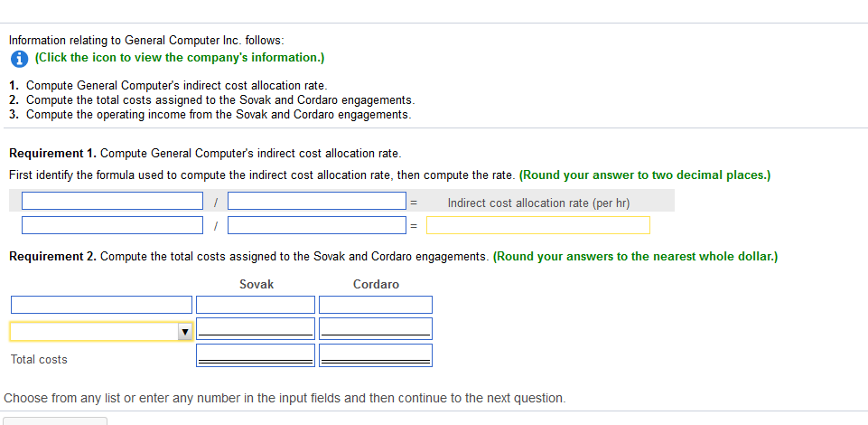Screen dimensions: 868x425
Task: Click the Sovak column header
Action: pyautogui.click(x=257, y=284)
